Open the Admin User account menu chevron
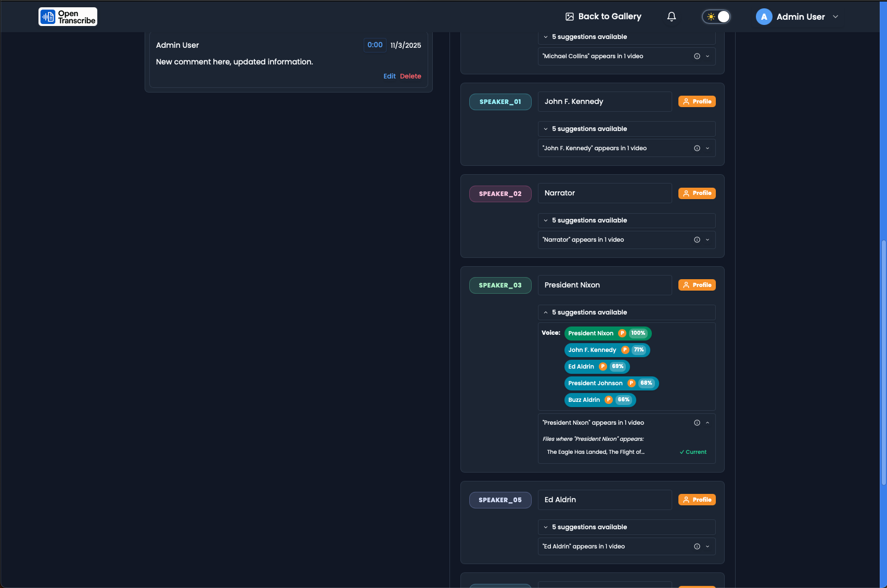 click(835, 17)
